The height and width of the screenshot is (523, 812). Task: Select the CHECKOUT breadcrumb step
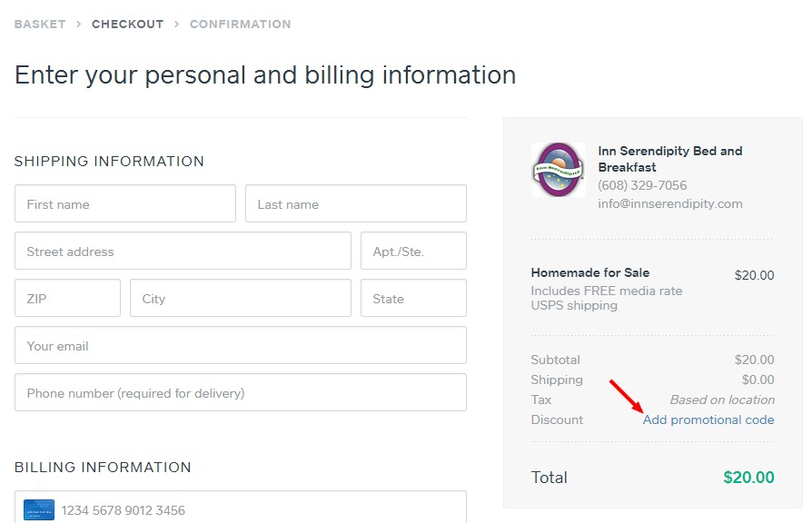(127, 25)
